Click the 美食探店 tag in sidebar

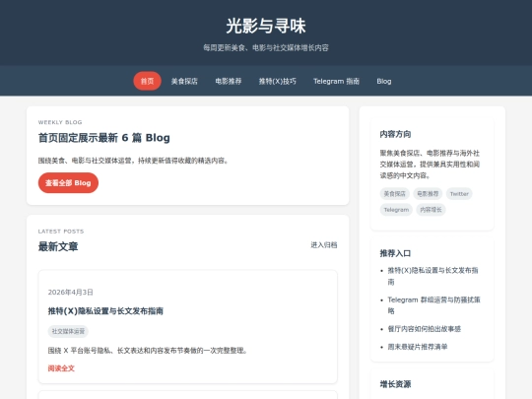[395, 194]
